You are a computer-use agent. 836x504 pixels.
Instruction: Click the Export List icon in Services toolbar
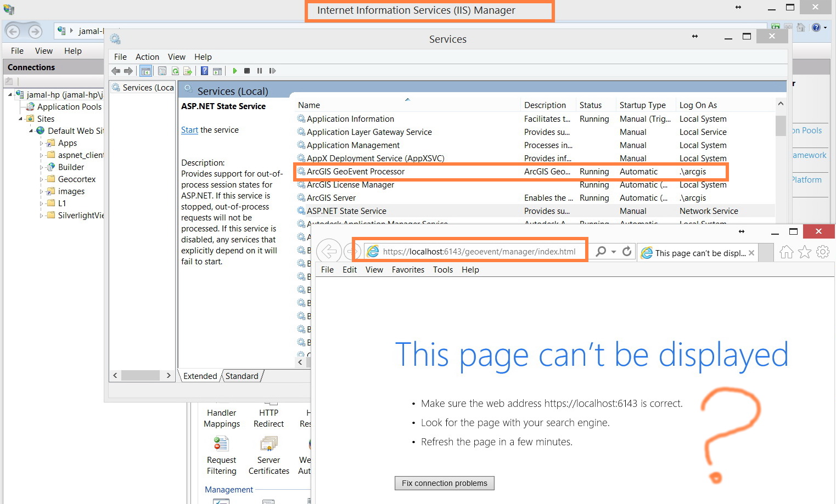coord(188,71)
